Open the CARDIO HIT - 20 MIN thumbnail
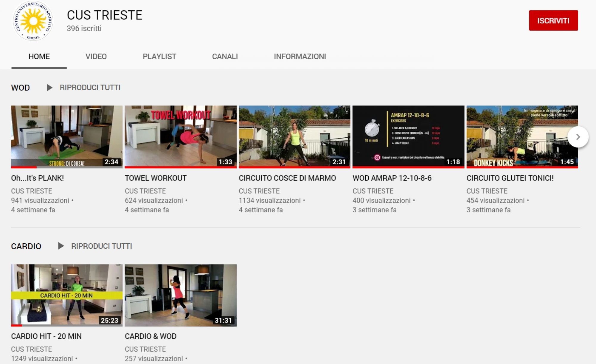 (67, 295)
